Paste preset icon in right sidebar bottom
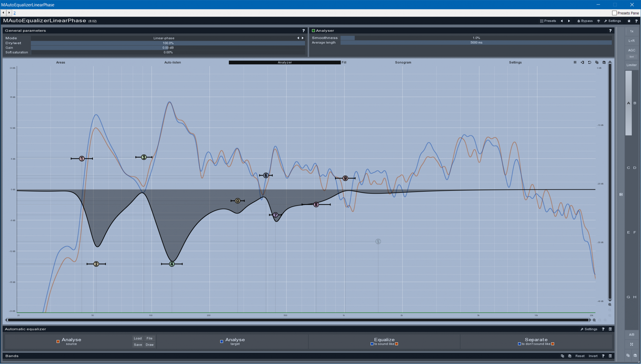The width and height of the screenshot is (641, 364). point(635,355)
